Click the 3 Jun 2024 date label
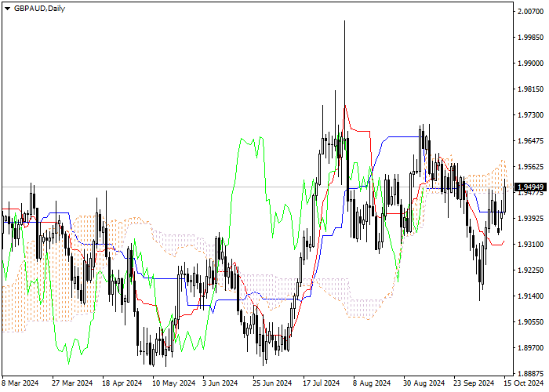Viewport: 549px width, 392px height. (x=220, y=383)
